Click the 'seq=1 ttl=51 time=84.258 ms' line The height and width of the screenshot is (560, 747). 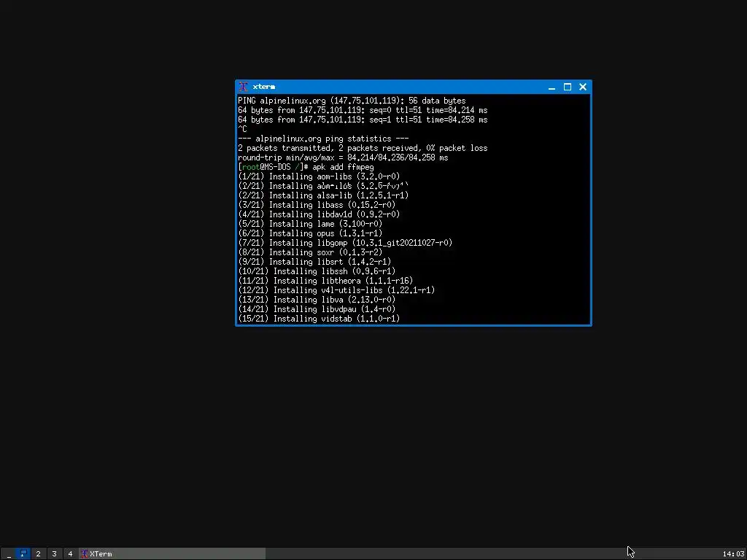click(x=363, y=120)
